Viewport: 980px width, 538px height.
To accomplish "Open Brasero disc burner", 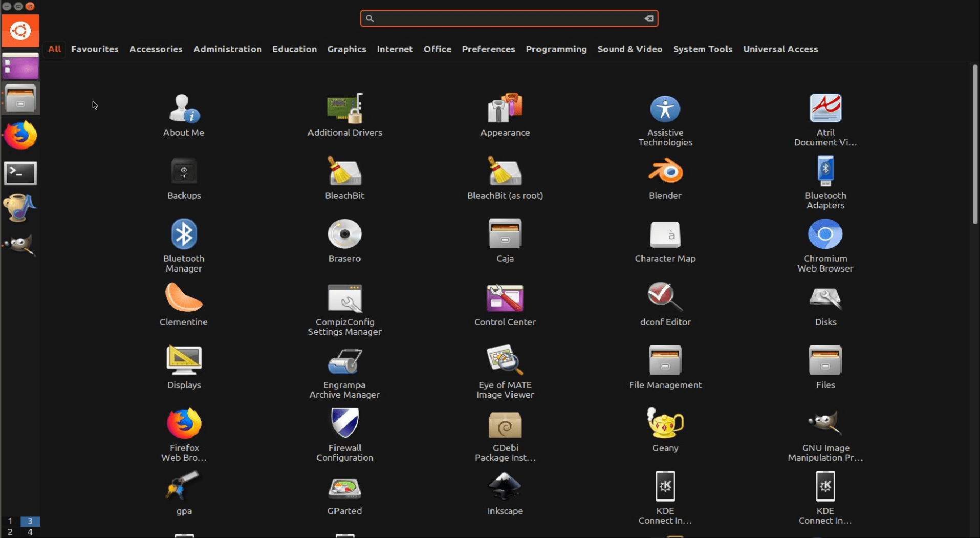I will click(x=344, y=242).
